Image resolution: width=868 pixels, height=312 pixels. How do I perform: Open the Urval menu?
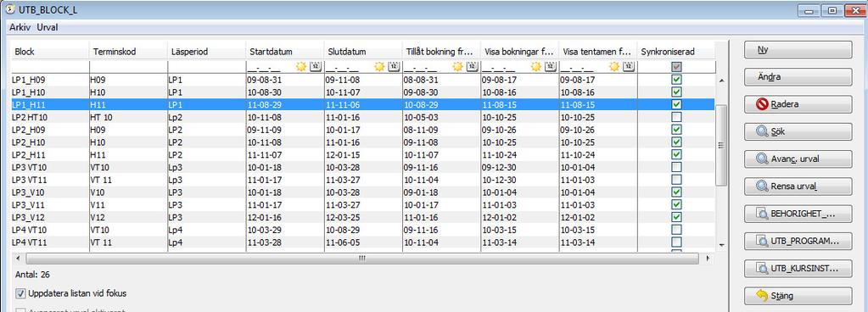48,27
